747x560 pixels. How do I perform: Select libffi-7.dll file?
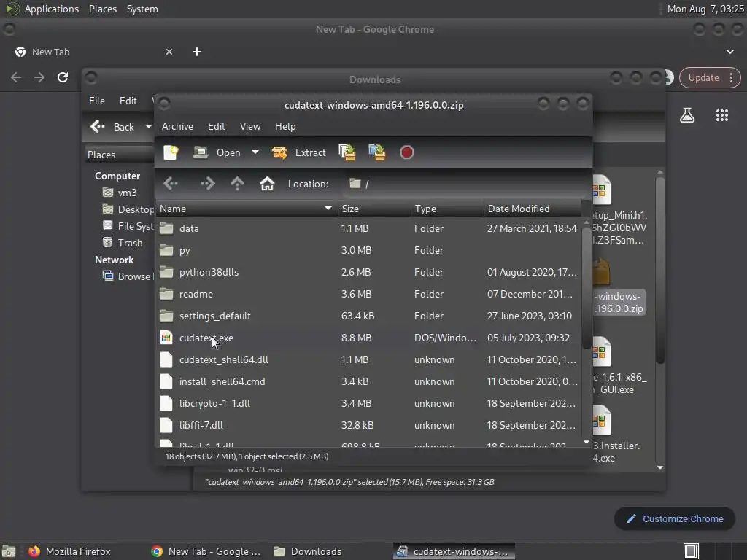pos(368,426)
